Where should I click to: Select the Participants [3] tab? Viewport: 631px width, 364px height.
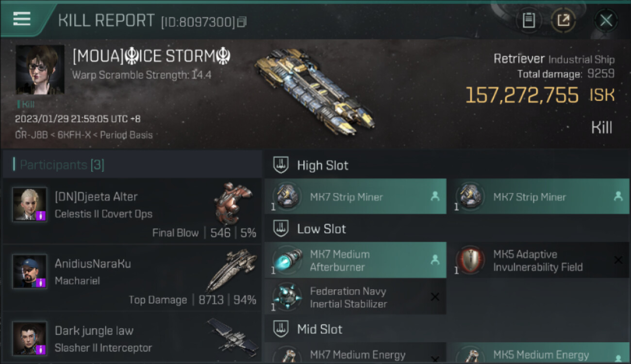[x=62, y=165]
